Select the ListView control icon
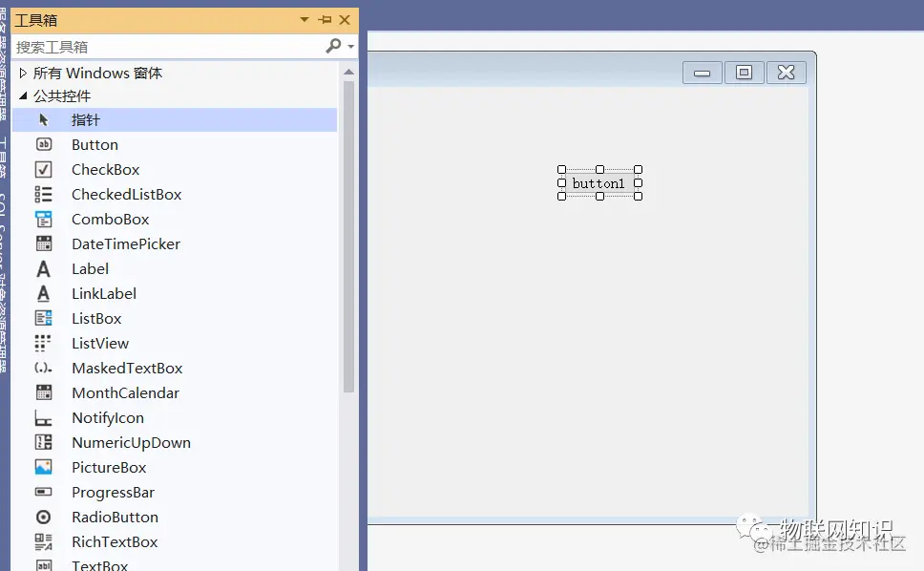Image resolution: width=924 pixels, height=571 pixels. pyautogui.click(x=44, y=343)
